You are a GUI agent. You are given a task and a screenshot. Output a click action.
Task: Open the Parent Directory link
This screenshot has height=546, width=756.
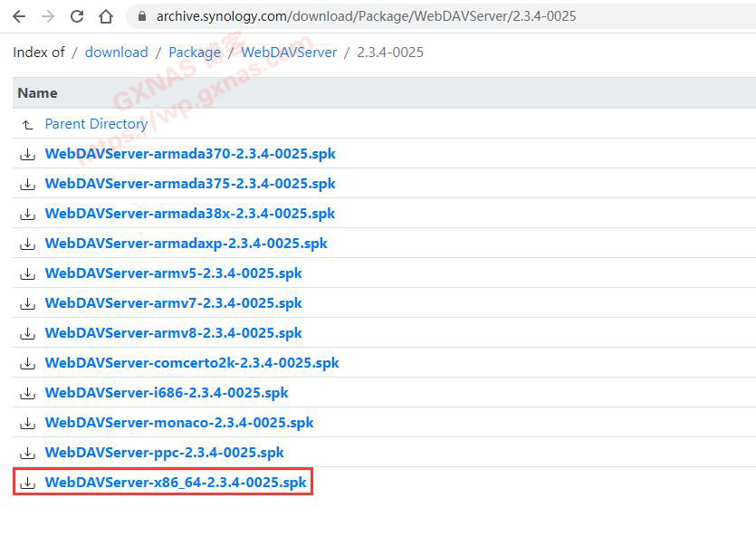(96, 124)
